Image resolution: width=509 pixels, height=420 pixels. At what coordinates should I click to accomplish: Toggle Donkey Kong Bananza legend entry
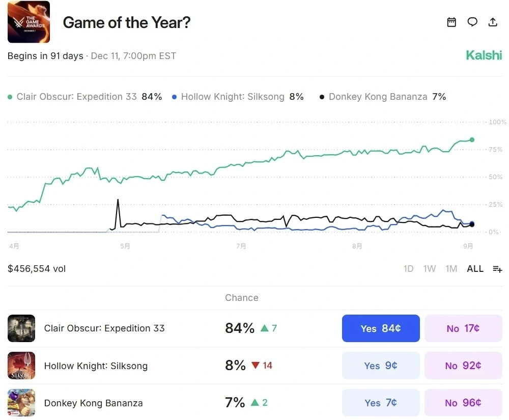tap(382, 97)
